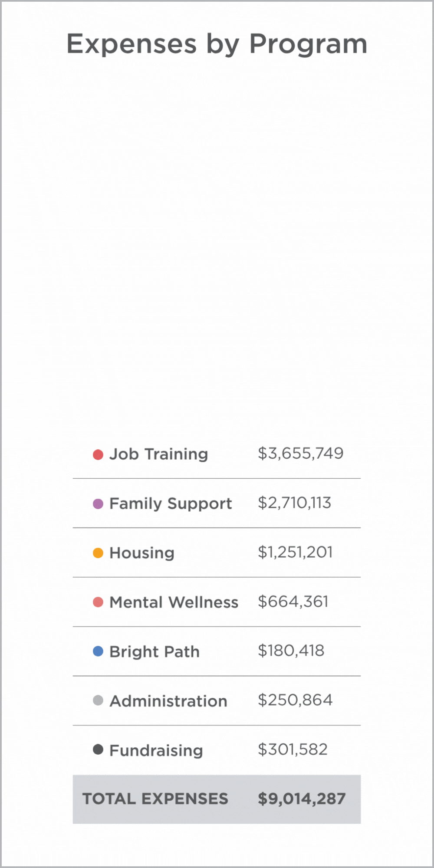
Task: Click the dark Fundraising legend dot
Action: [x=98, y=750]
